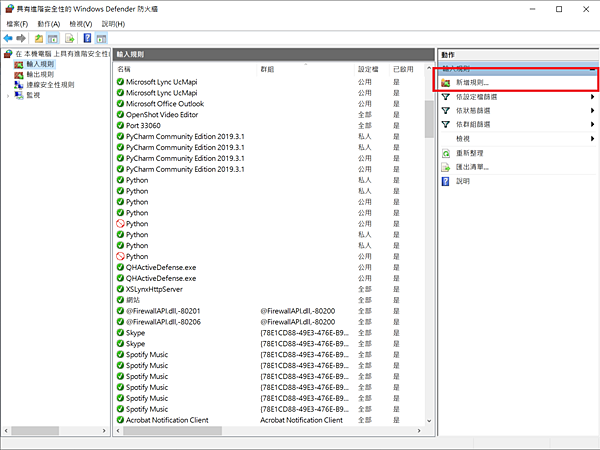Click the funnel icon beside 依狀態篩選
Viewport: 600px width, 450px height.
click(445, 111)
